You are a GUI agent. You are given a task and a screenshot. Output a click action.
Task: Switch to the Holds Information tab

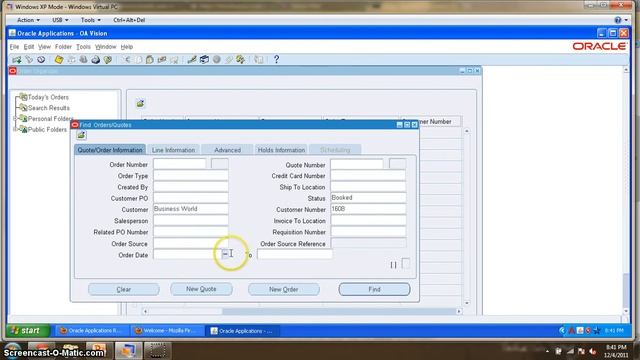(281, 150)
